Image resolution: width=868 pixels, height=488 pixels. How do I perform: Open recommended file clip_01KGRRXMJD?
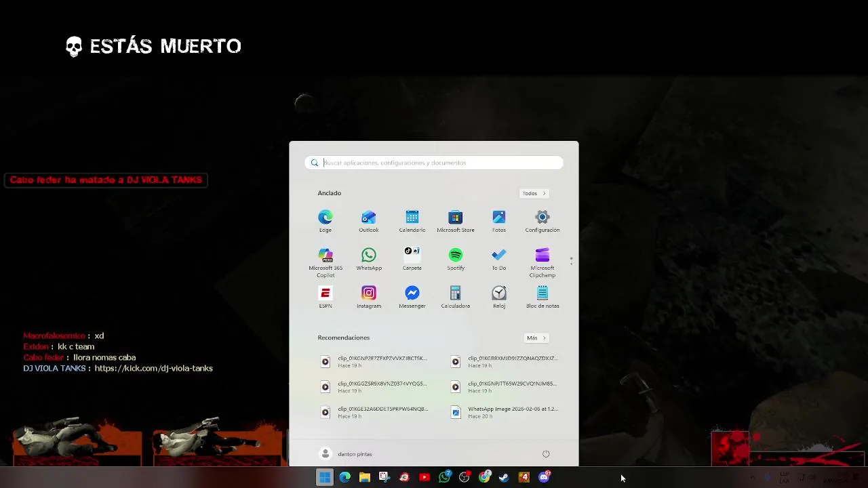pos(504,362)
